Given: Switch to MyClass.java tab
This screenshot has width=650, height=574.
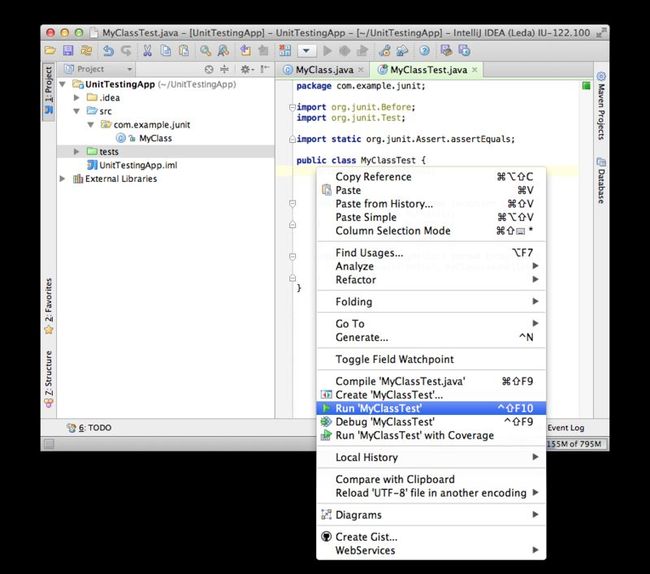Looking at the screenshot, I should pyautogui.click(x=324, y=70).
